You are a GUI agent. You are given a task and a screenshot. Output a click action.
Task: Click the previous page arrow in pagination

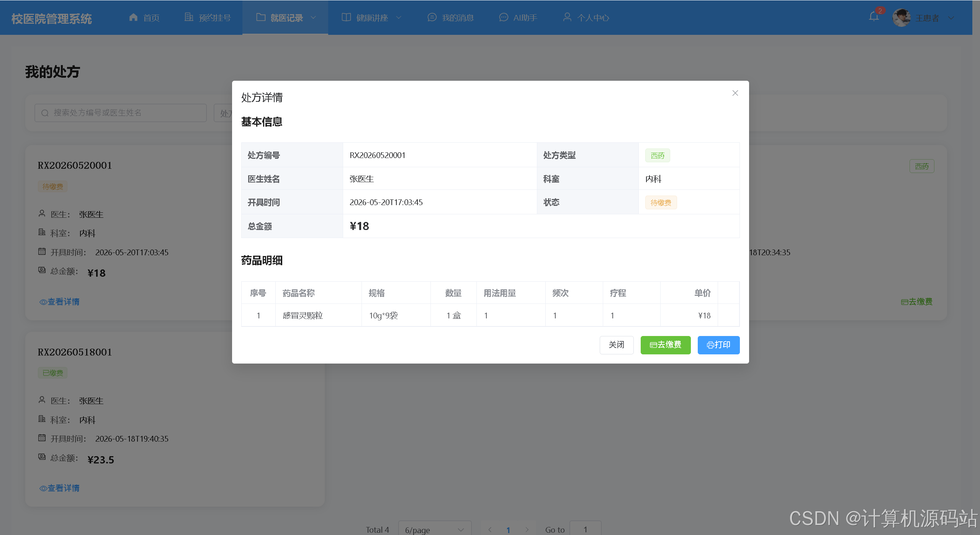pos(490,530)
